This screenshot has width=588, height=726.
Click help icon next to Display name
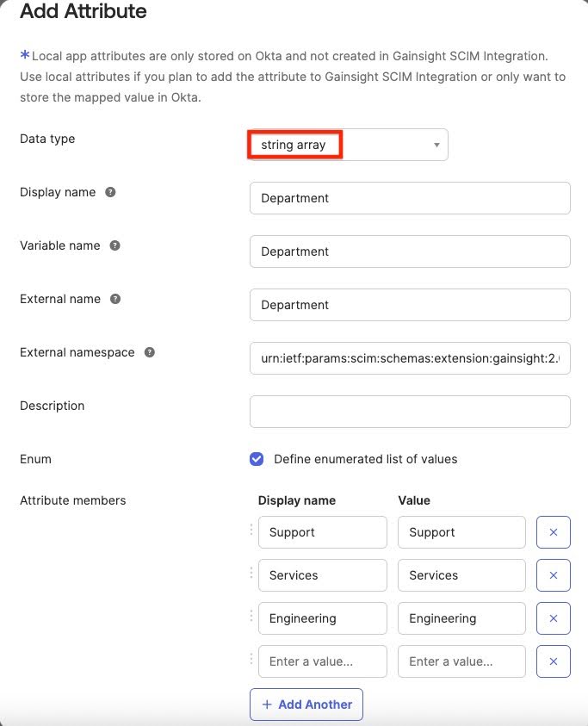(x=110, y=192)
